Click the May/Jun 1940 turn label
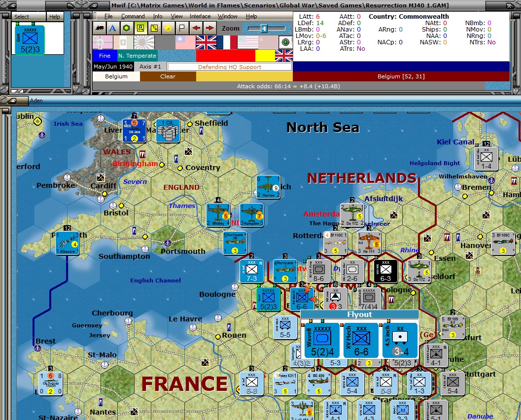Viewport: 521px width, 420px height. [113, 67]
